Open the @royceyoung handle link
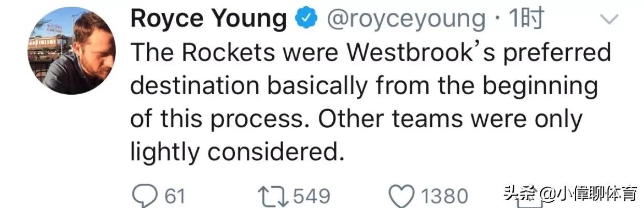This screenshot has width=644, height=208. click(405, 20)
